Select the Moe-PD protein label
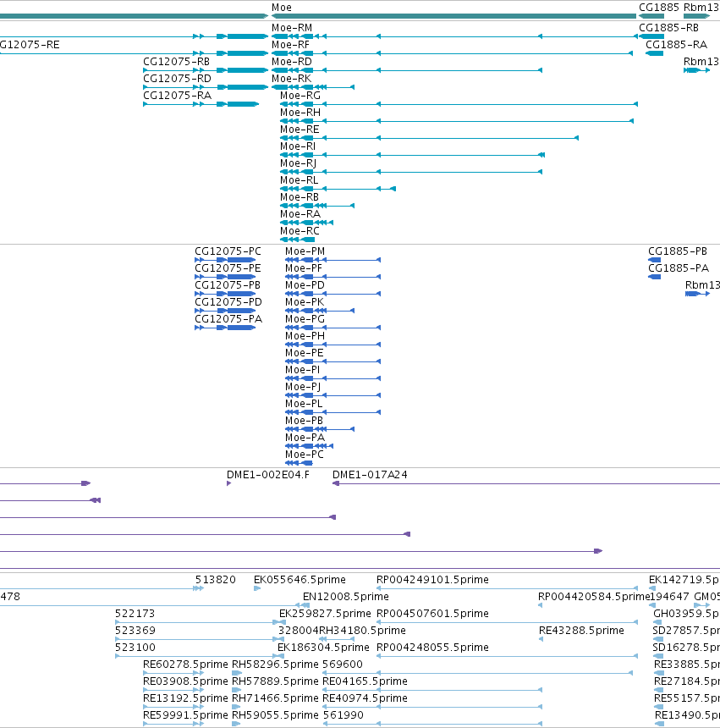Viewport: 720px width, 728px height. click(x=305, y=285)
